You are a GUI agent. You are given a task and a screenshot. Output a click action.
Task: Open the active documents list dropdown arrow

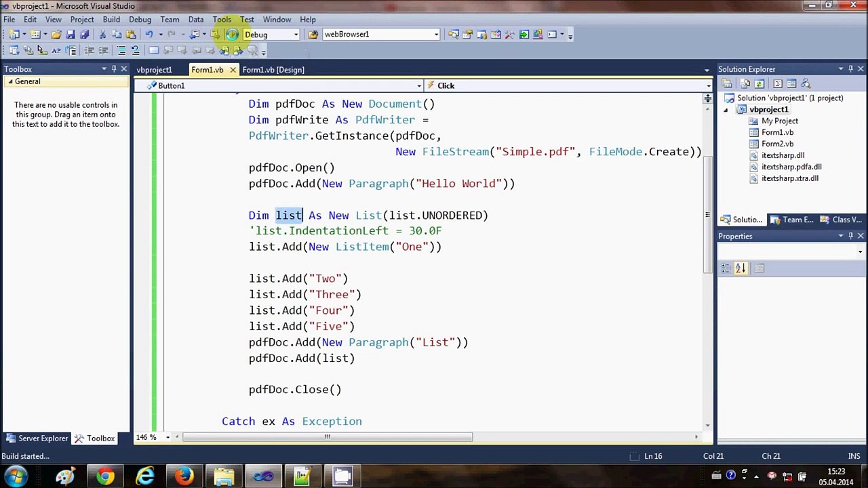point(707,70)
